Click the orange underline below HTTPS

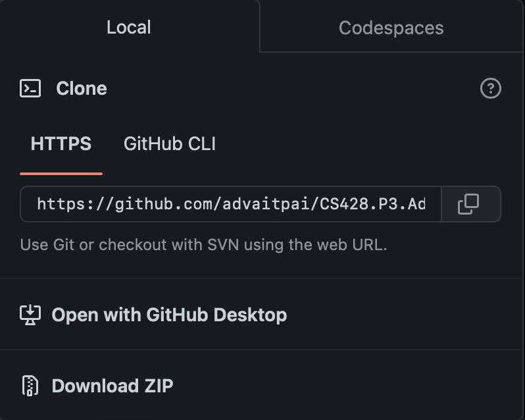point(61,174)
